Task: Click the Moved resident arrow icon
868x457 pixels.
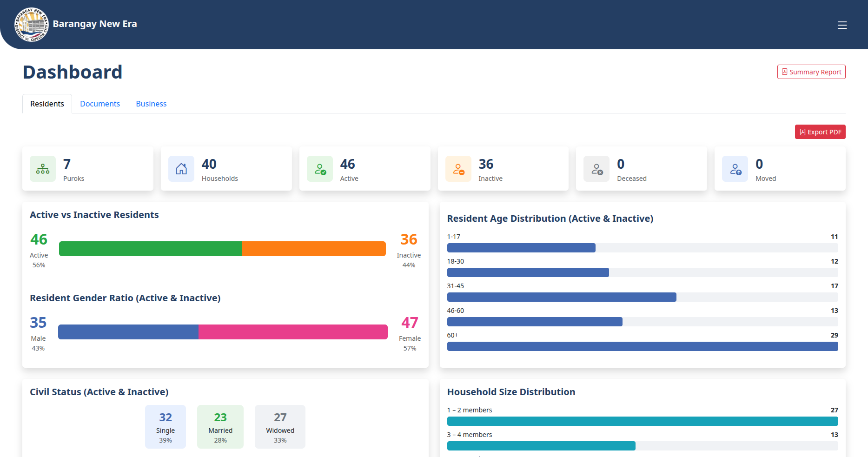Action: click(735, 169)
